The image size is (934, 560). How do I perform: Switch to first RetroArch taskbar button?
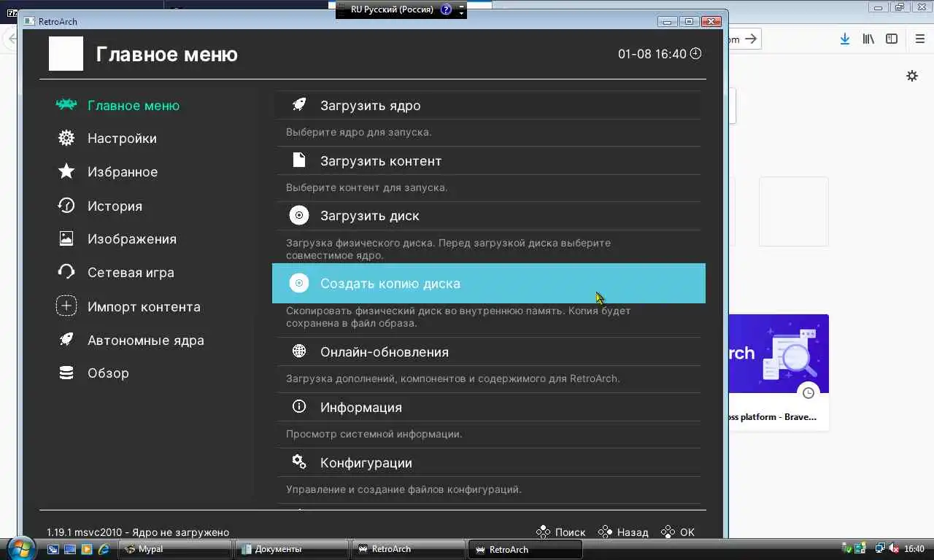409,549
